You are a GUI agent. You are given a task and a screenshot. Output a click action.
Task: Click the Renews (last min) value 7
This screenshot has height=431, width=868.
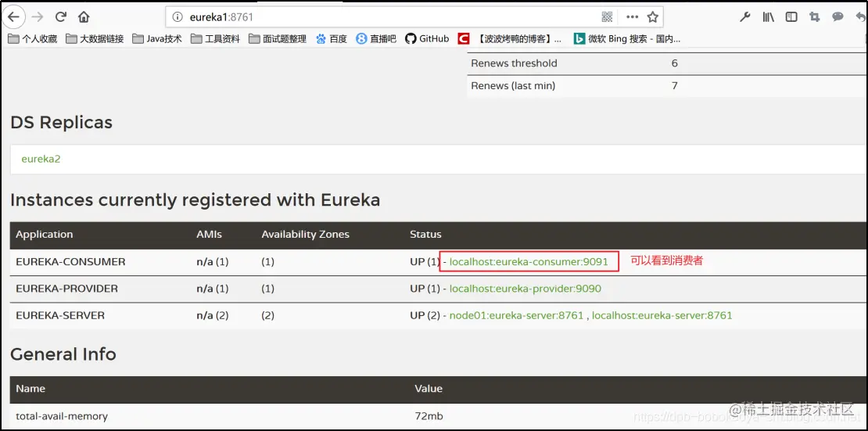[x=675, y=86]
